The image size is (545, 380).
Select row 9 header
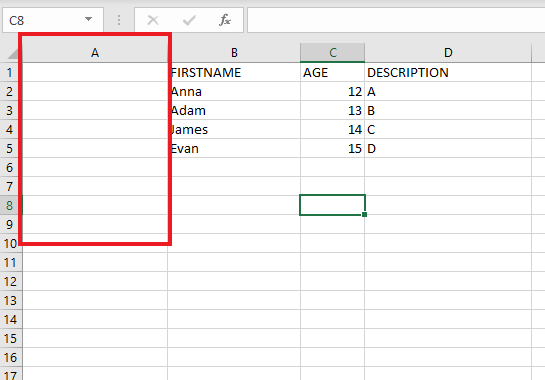click(10, 224)
